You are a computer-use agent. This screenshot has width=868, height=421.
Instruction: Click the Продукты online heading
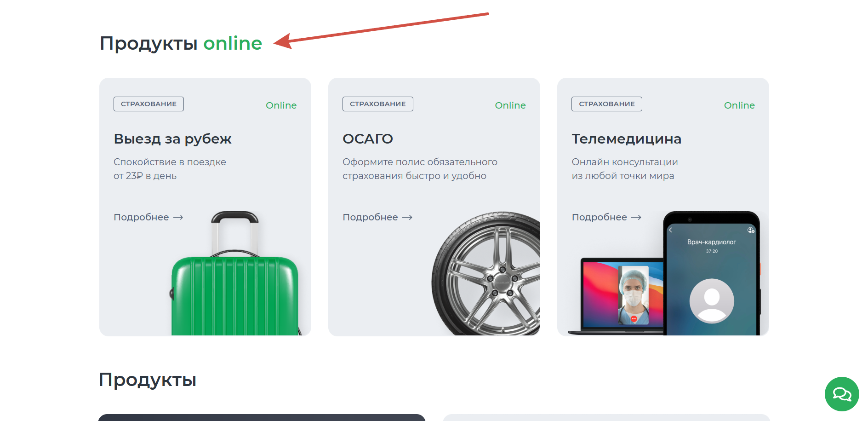(181, 43)
